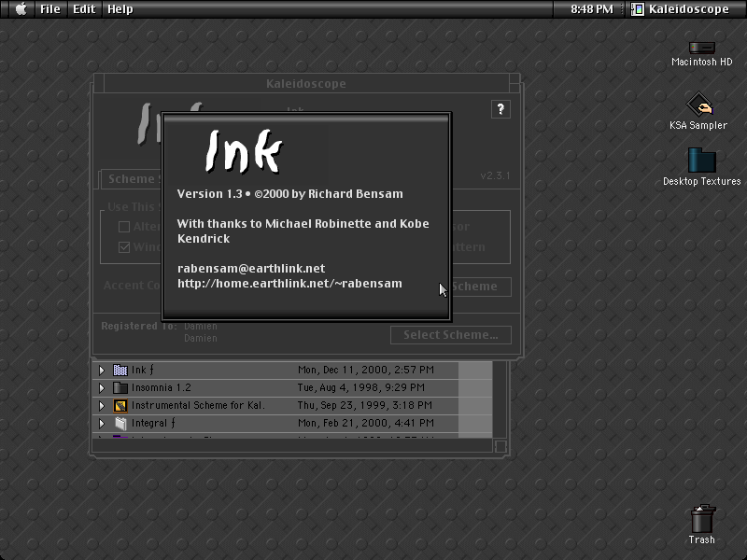Select the 'Instrumental Scheme for Kal.' file name

(198, 405)
